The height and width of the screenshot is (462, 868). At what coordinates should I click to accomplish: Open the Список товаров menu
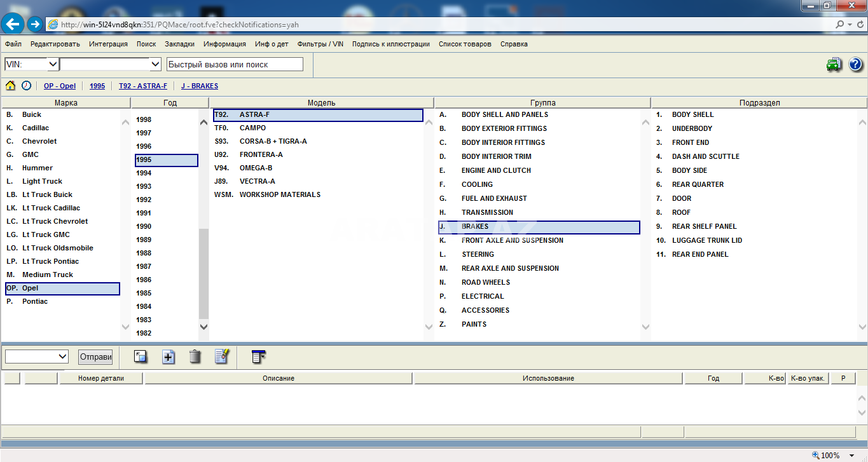tap(465, 44)
